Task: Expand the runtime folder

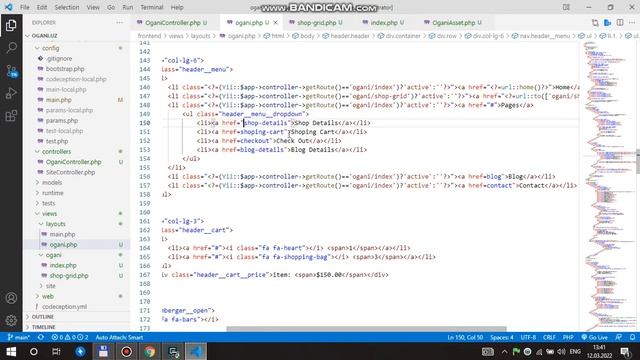Action: coord(53,193)
